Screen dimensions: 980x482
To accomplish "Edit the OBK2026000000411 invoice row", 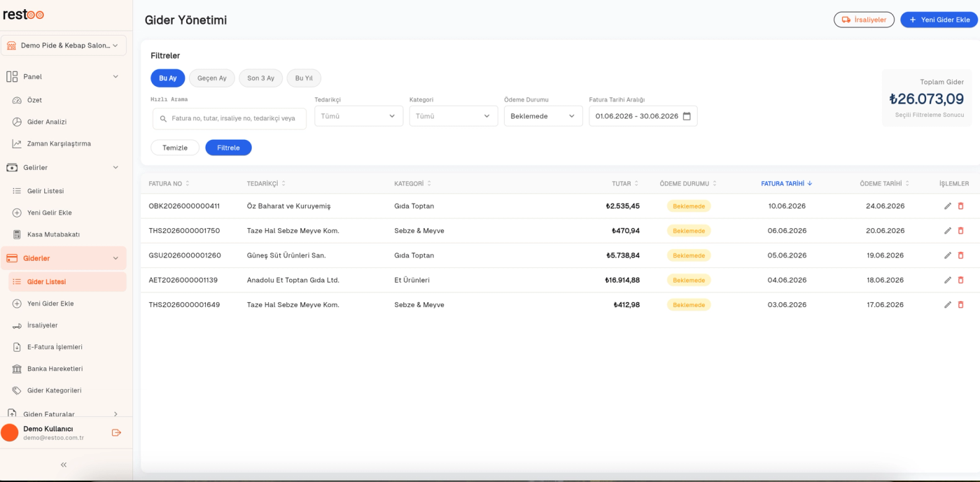I will point(948,206).
